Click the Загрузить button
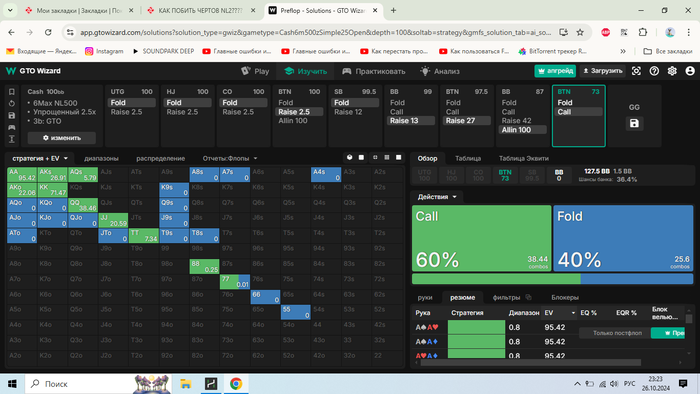 point(603,71)
